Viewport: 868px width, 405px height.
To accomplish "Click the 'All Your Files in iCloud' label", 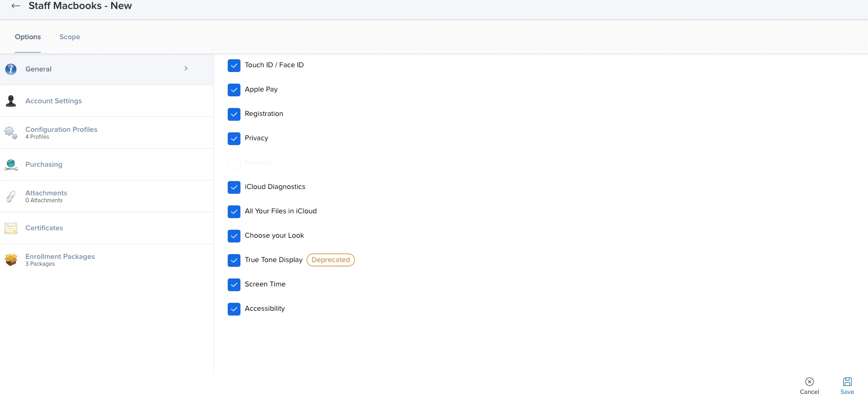I will tap(281, 211).
